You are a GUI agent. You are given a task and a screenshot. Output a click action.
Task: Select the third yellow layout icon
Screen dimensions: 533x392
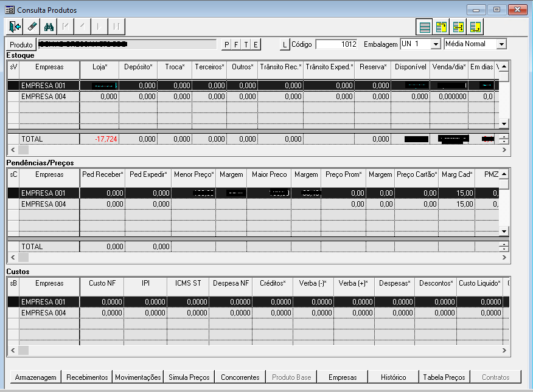(458, 27)
